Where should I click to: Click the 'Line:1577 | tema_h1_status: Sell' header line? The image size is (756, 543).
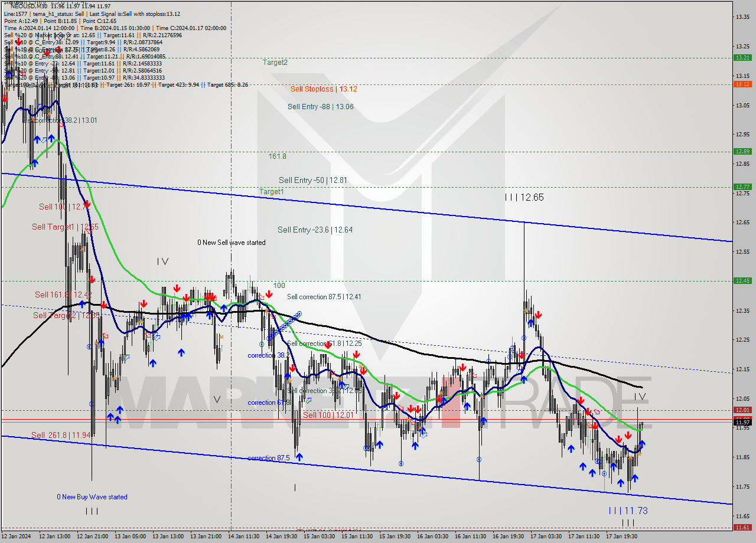[x=92, y=14]
